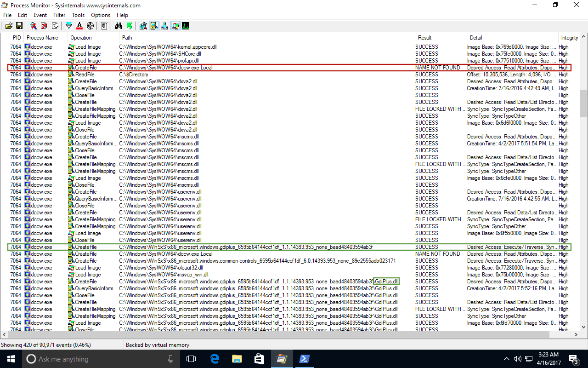Screen dimensions: 588x368
Task: Open the Tools menu
Action: pyautogui.click(x=78, y=15)
